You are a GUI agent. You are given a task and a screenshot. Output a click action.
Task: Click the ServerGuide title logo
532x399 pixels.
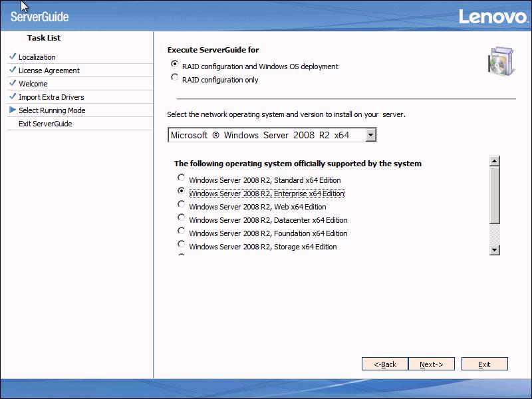point(40,17)
